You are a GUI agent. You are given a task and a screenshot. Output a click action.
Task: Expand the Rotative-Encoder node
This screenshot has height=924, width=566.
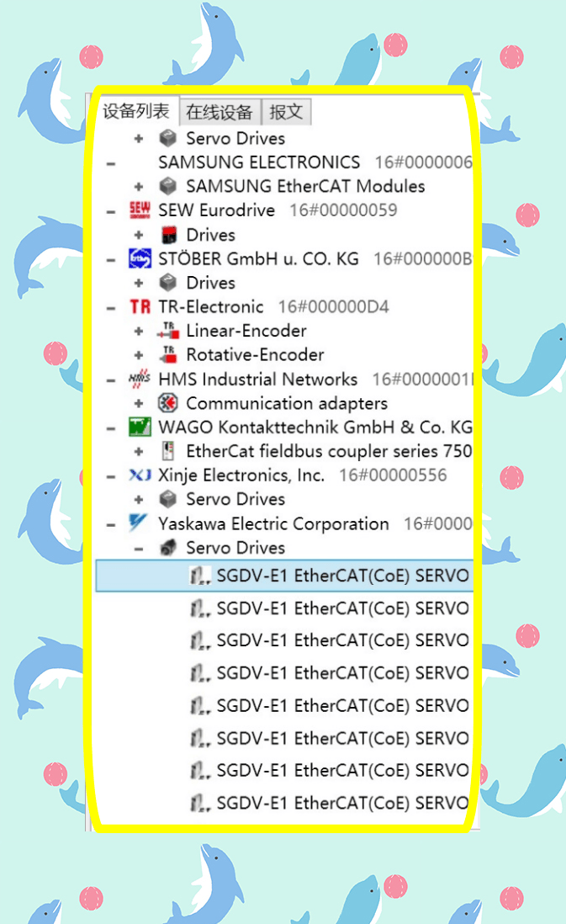click(x=139, y=355)
